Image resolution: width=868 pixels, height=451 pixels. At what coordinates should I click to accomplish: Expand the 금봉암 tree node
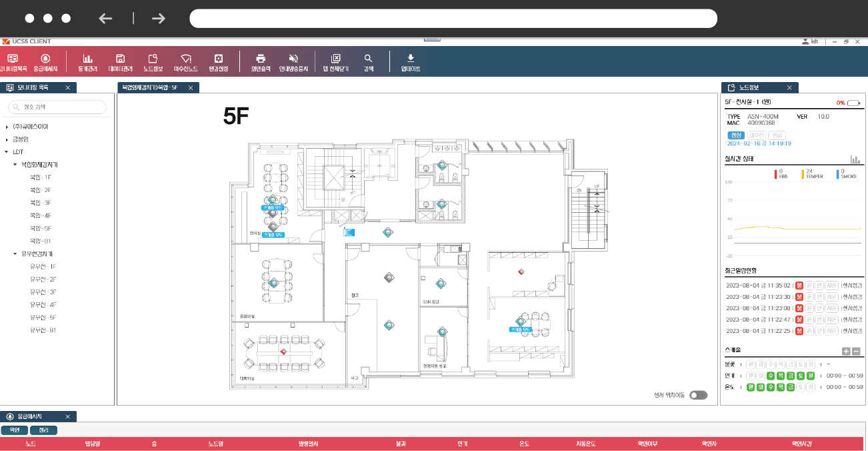[7, 139]
